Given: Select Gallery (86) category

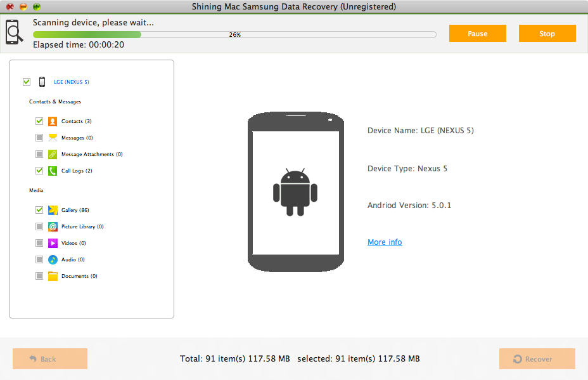Looking at the screenshot, I should pos(75,210).
